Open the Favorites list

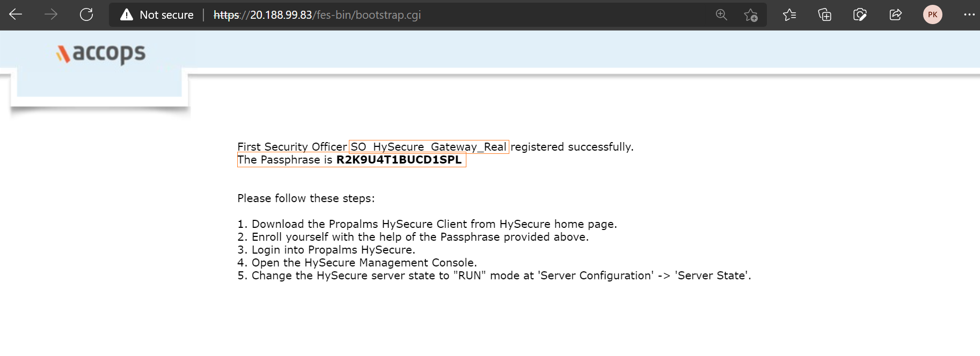tap(789, 15)
